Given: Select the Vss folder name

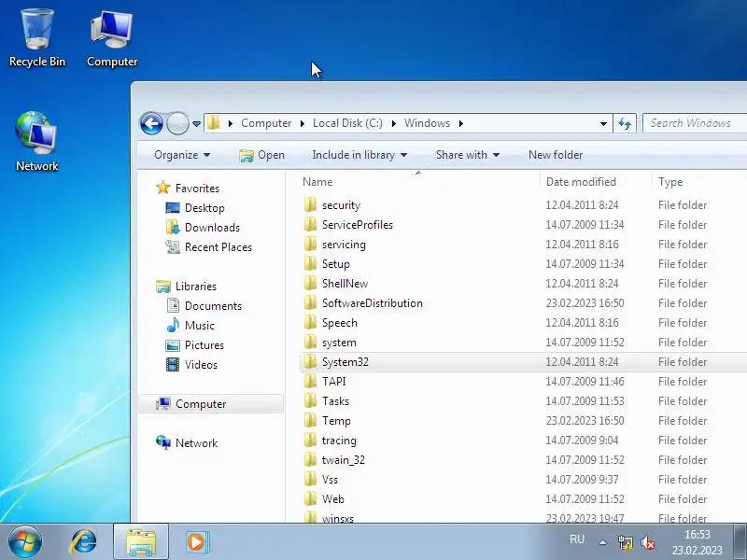Looking at the screenshot, I should click(330, 480).
